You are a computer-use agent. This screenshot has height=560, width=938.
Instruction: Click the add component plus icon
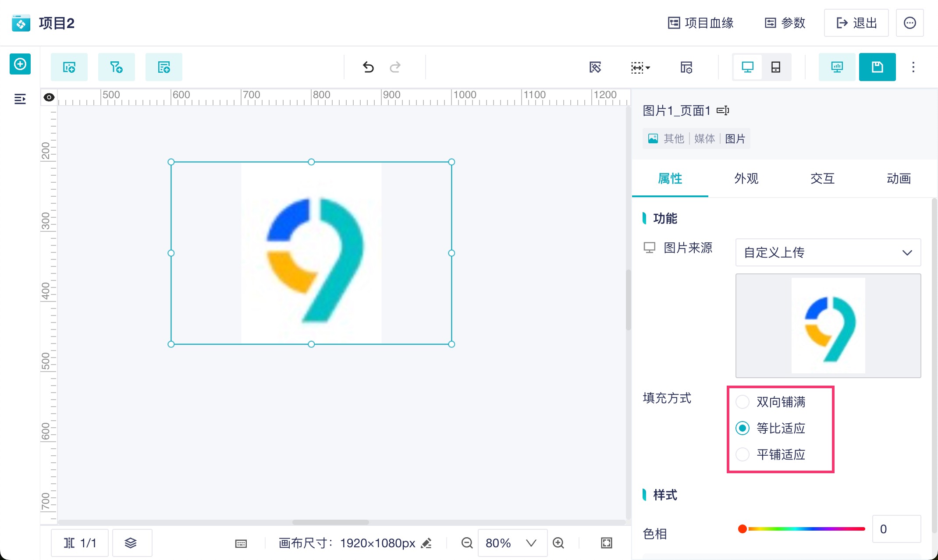coord(20,64)
